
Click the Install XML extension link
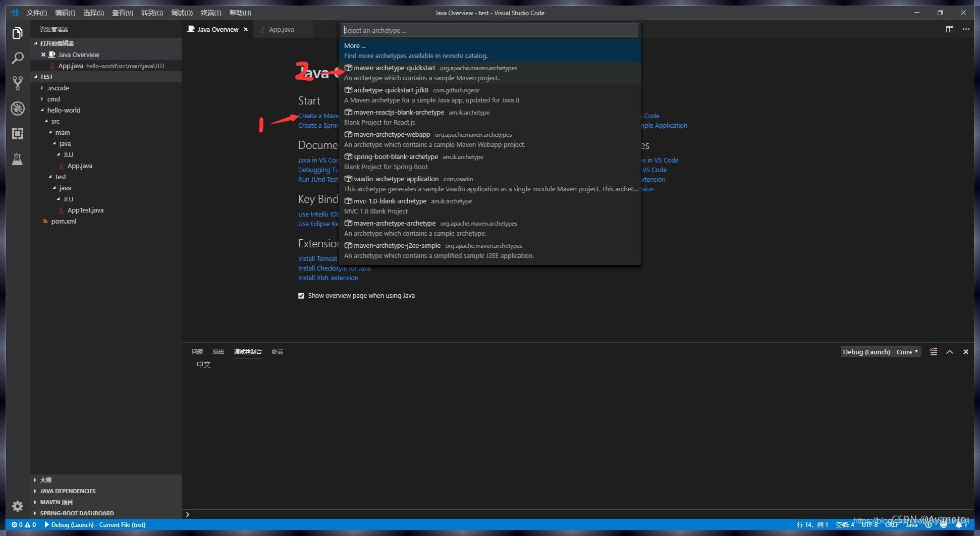pos(328,278)
